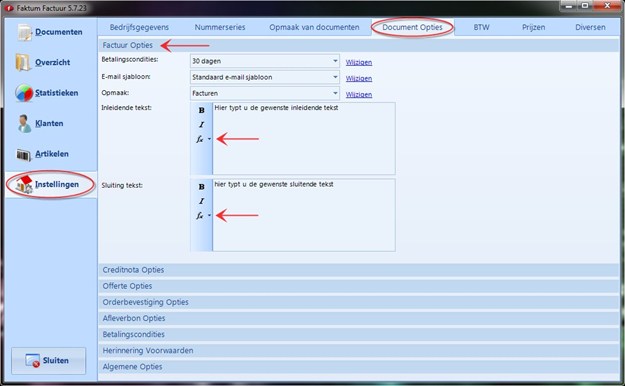Click inside the Inleidende tekst text area
Screen dimensions: 625x386
(304, 138)
